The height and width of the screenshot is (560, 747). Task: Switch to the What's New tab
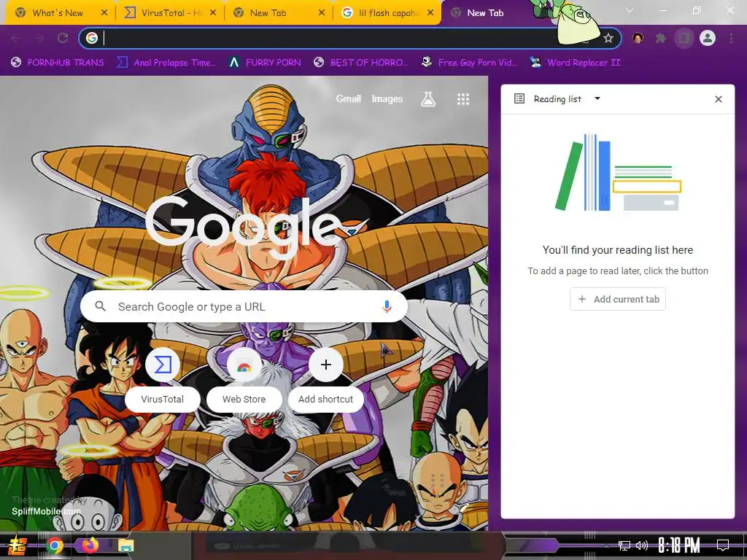57,13
